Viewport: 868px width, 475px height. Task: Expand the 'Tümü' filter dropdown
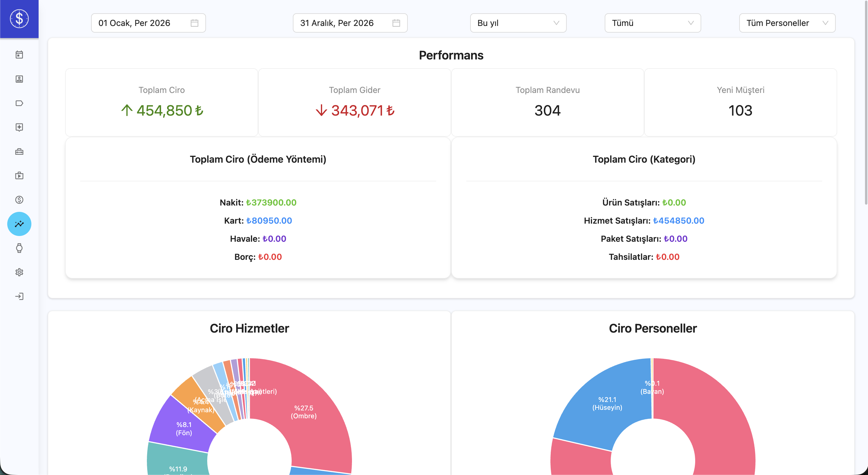pyautogui.click(x=652, y=23)
